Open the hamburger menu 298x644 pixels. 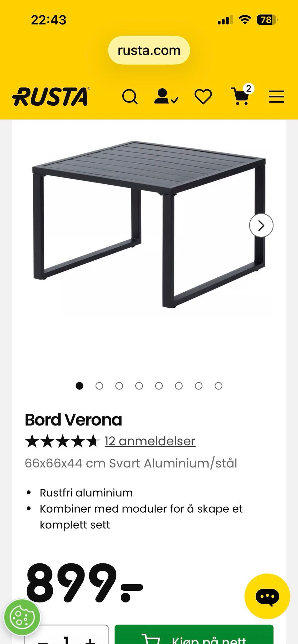tap(276, 97)
